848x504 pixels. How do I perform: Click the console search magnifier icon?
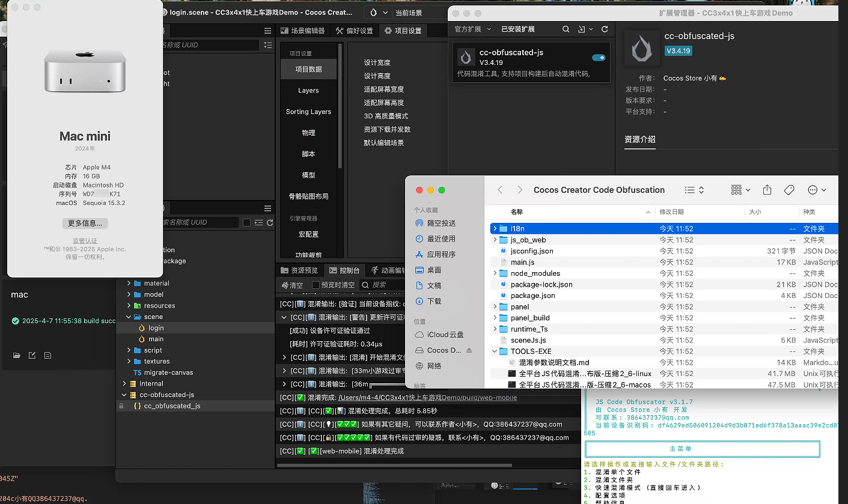pos(365,285)
